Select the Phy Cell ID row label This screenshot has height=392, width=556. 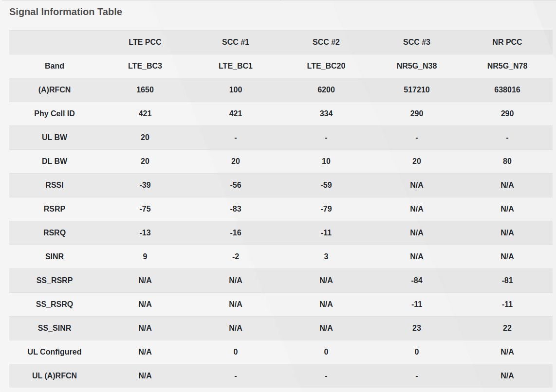tap(55, 114)
